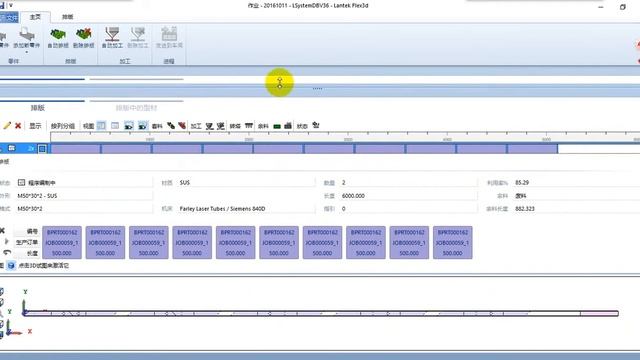The image size is (640, 360).
Task: Open the 文件 file menu tab
Action: point(9,17)
